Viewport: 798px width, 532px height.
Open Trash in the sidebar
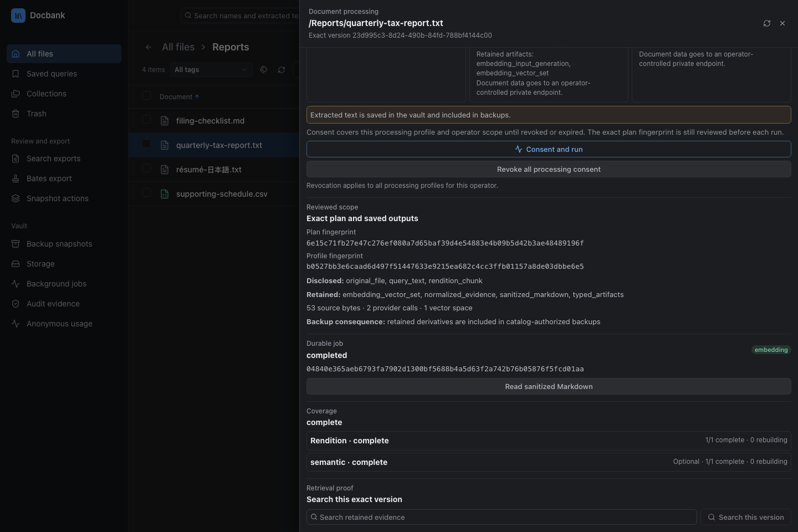click(64, 114)
